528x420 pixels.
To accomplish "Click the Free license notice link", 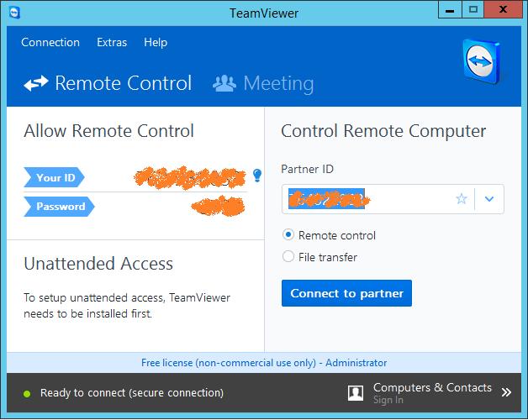I will [x=264, y=363].
